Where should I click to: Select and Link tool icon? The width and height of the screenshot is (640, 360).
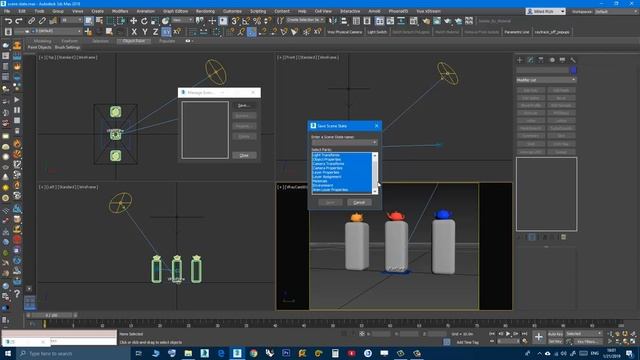click(x=32, y=21)
